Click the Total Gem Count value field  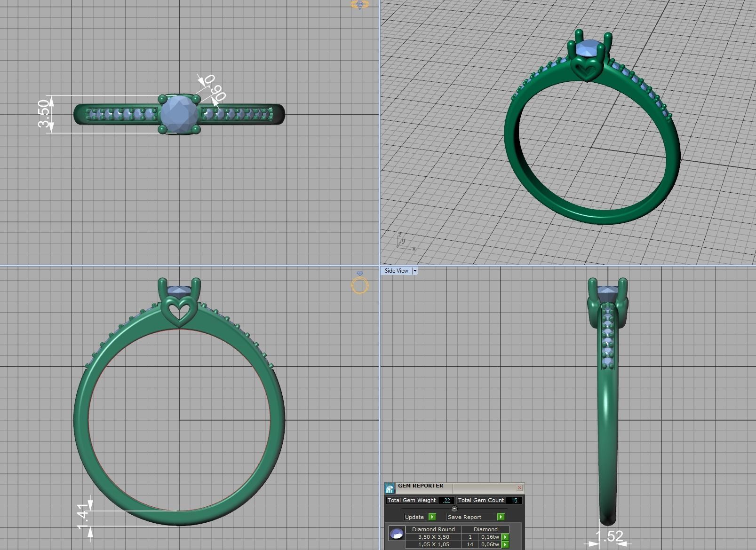tap(514, 500)
